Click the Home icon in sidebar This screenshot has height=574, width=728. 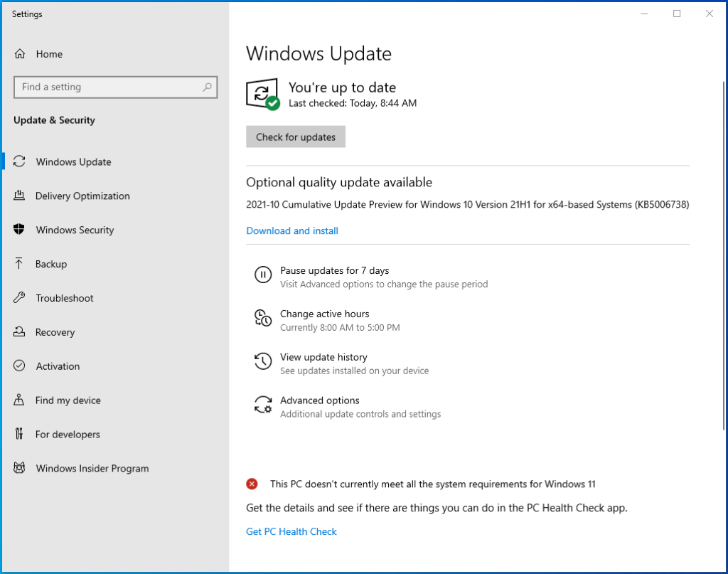pos(19,54)
